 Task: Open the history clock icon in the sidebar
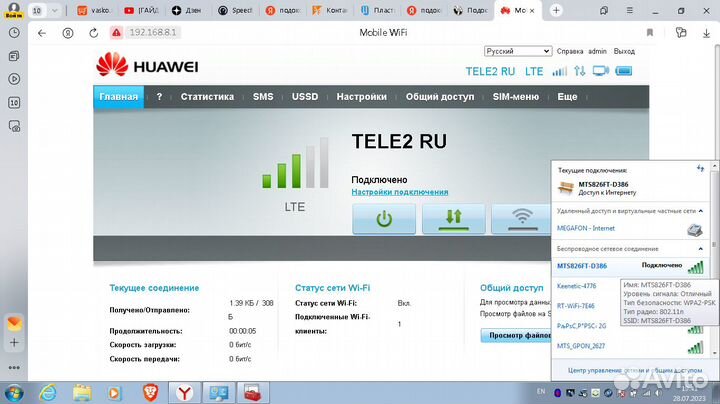14,33
